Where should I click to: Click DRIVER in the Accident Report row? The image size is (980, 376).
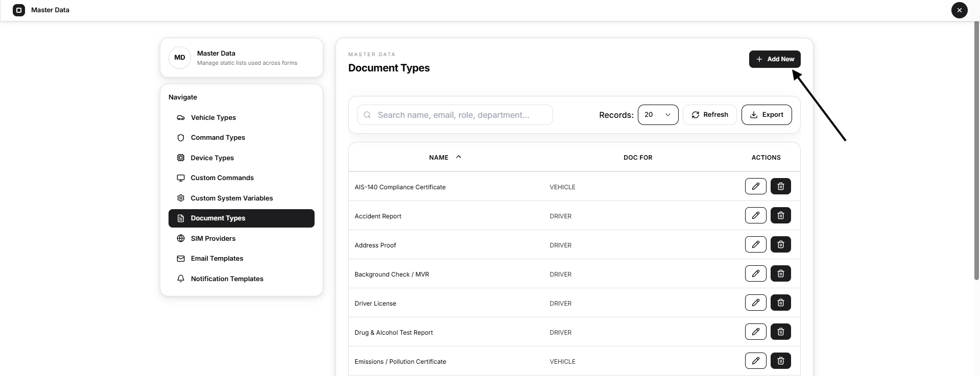pos(560,216)
